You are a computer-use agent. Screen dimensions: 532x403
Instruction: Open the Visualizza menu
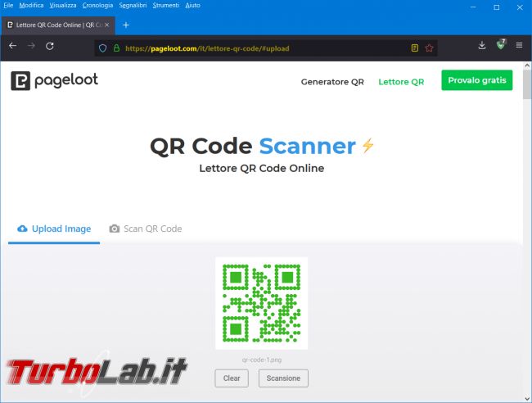(63, 5)
